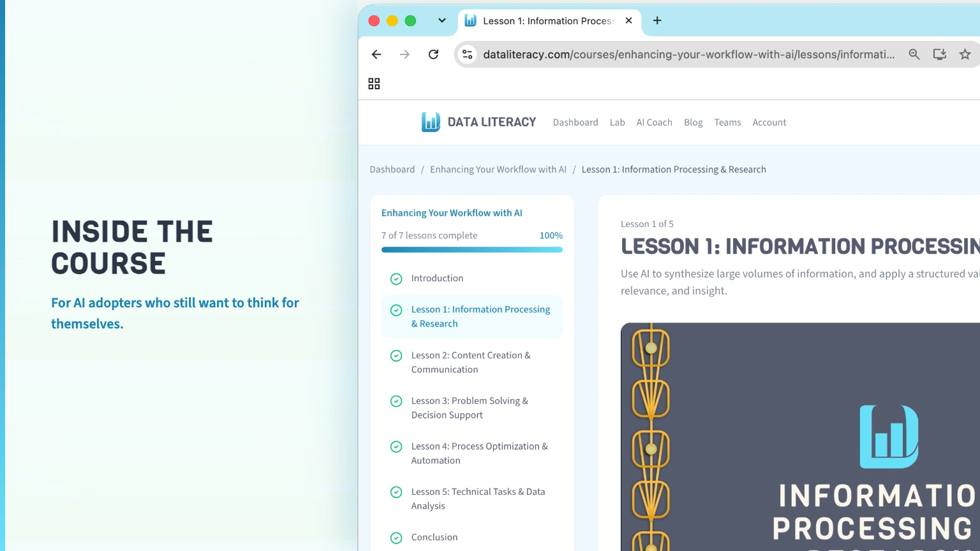Click checkmark icon beside Lesson 3

pos(396,401)
